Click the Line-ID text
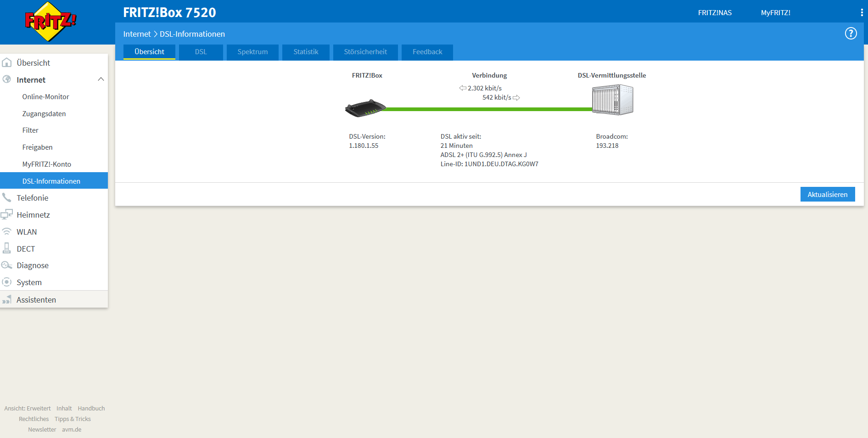 (489, 164)
